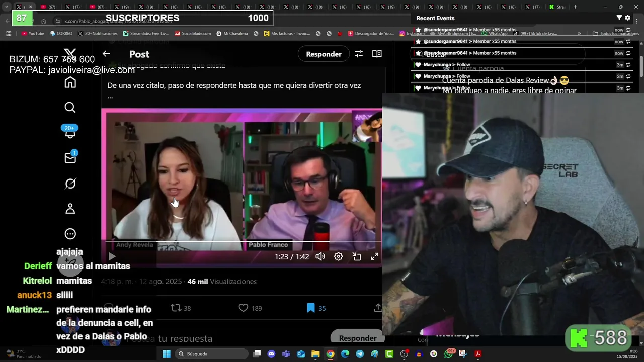The image size is (644, 362).
Task: Click Responder button beside reply box
Action: (358, 338)
